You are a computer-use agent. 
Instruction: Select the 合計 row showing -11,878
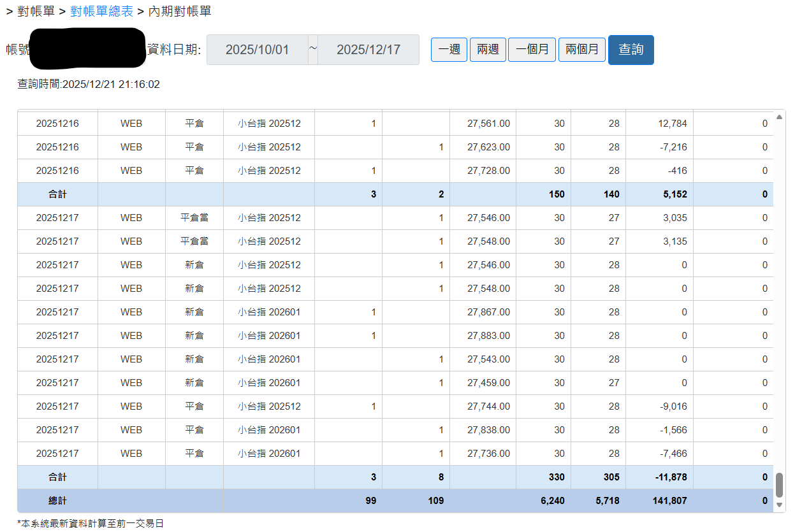click(x=395, y=477)
